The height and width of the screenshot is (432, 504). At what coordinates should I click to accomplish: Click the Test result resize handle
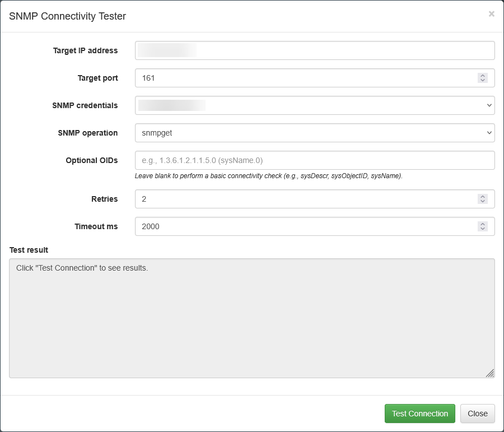click(x=490, y=373)
